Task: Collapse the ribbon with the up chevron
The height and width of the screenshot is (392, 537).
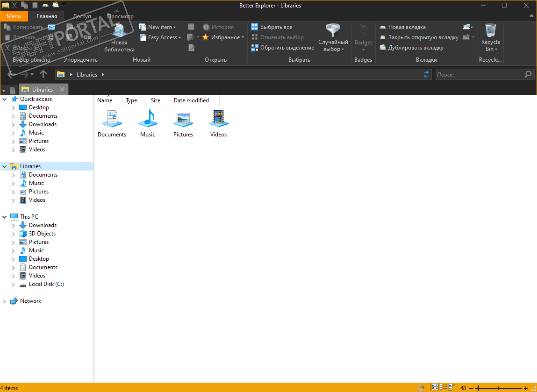Action: click(x=531, y=16)
